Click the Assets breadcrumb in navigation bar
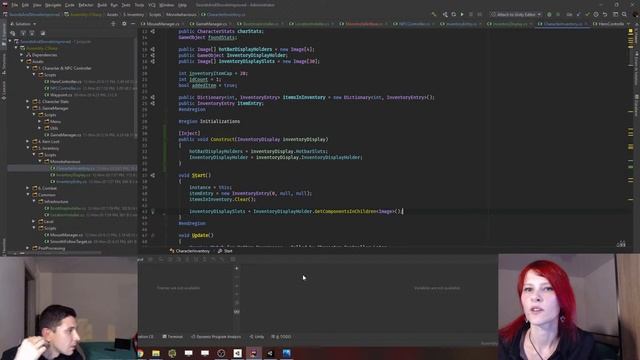 point(113,14)
